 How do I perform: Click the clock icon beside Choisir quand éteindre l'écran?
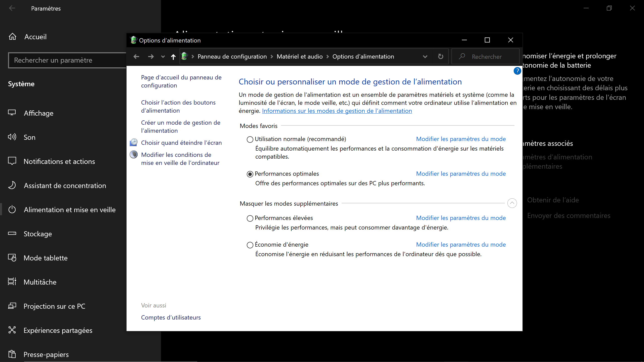(134, 143)
